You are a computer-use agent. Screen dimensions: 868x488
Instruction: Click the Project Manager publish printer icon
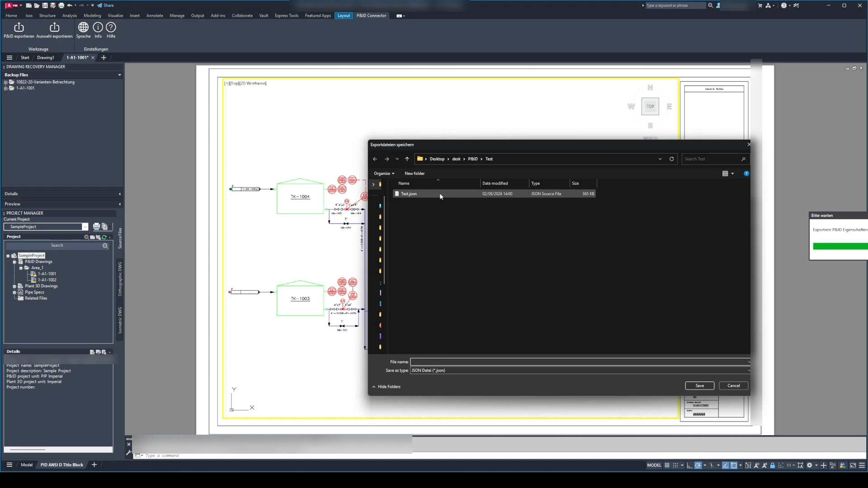point(96,227)
